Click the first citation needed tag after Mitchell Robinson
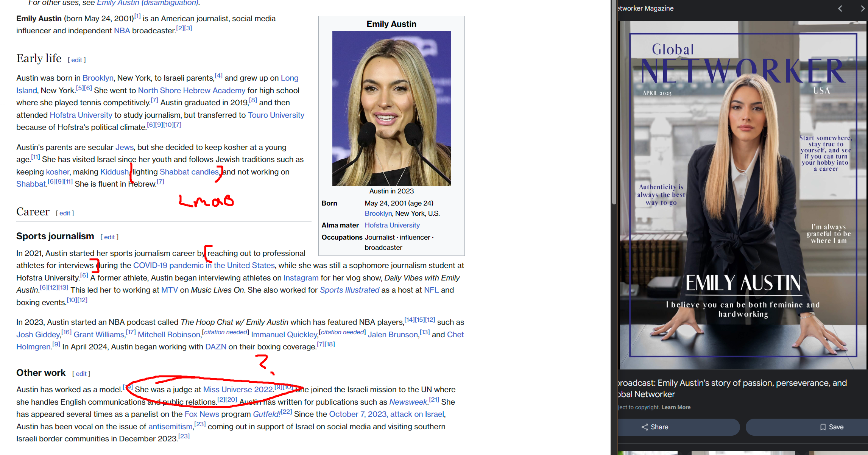Viewport: 868px width, 455px height. pyautogui.click(x=226, y=332)
